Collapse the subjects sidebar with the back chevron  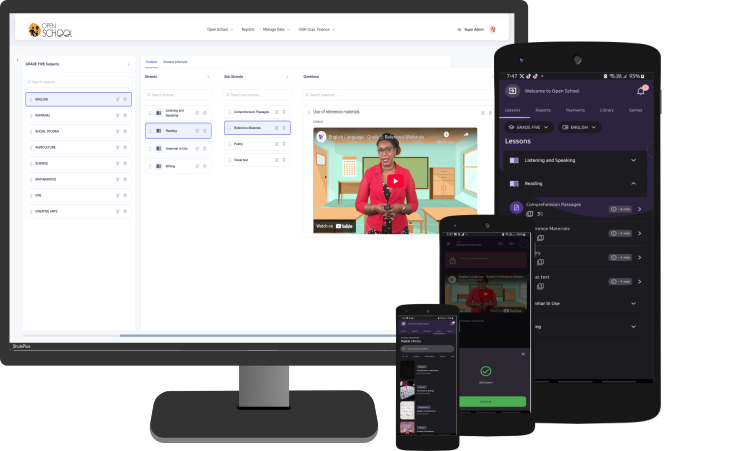18,60
